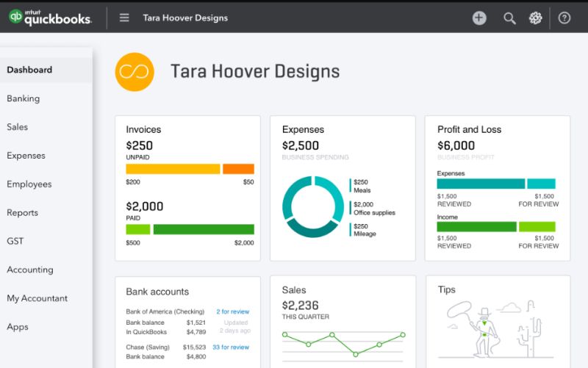The height and width of the screenshot is (368, 588).
Task: Click the QuickBooks logo
Action: tap(50, 18)
